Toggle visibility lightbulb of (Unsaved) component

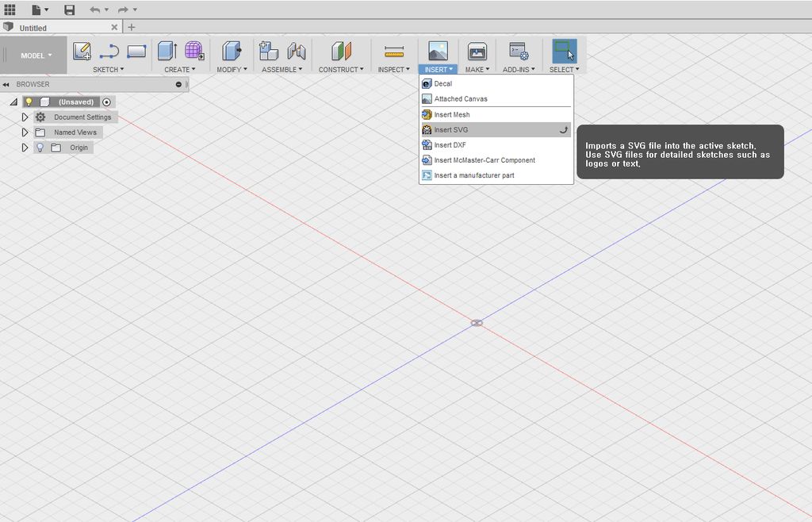coord(29,102)
